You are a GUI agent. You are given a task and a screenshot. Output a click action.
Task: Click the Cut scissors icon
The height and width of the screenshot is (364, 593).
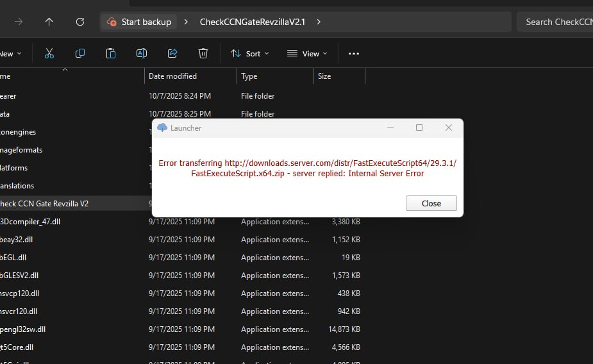tap(49, 54)
